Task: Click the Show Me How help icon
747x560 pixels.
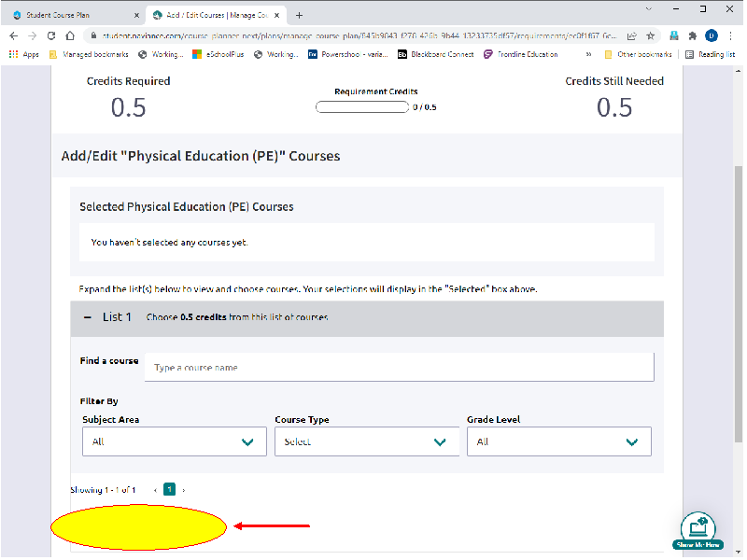Action: [x=698, y=531]
